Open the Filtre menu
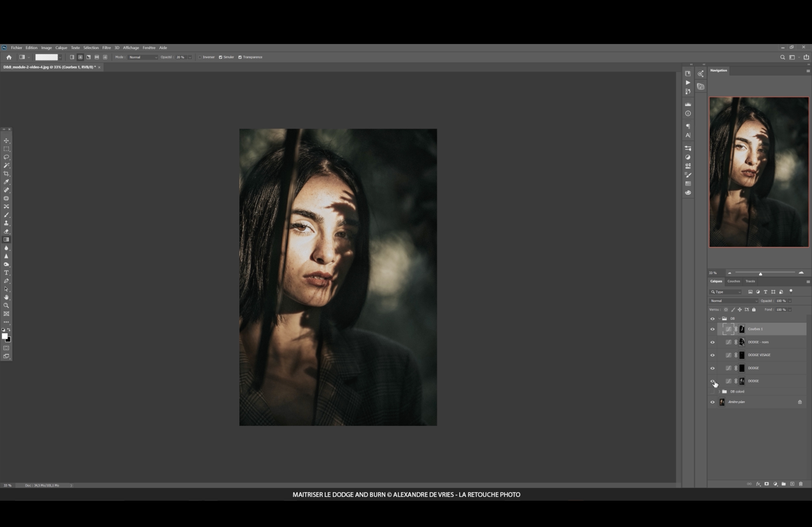The image size is (812, 527). [x=106, y=48]
